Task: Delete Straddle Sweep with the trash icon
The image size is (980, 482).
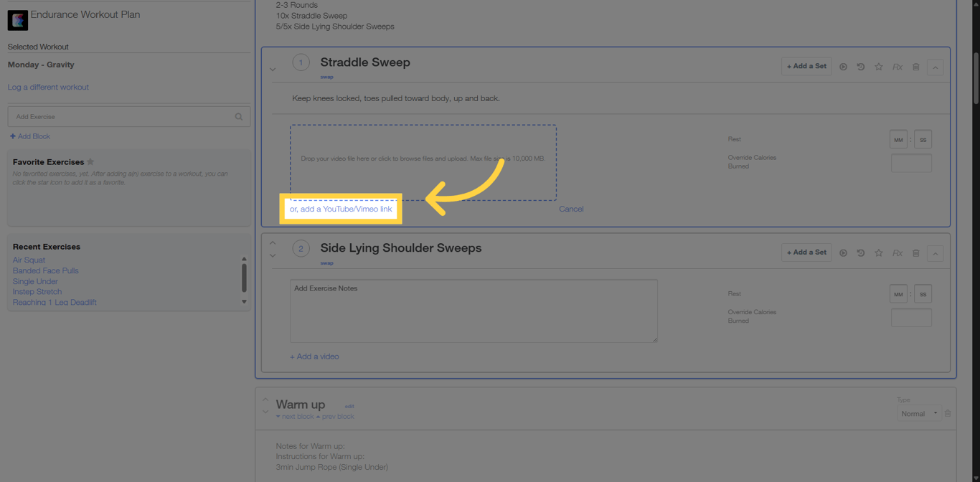Action: (916, 67)
